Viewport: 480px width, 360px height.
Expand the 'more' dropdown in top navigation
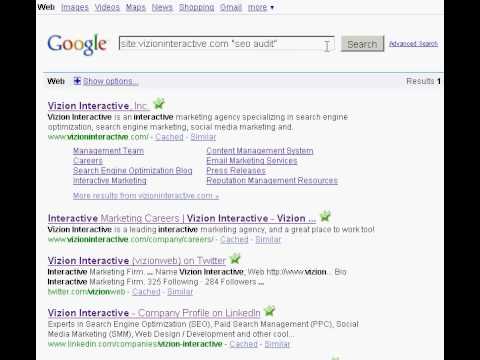[261, 7]
